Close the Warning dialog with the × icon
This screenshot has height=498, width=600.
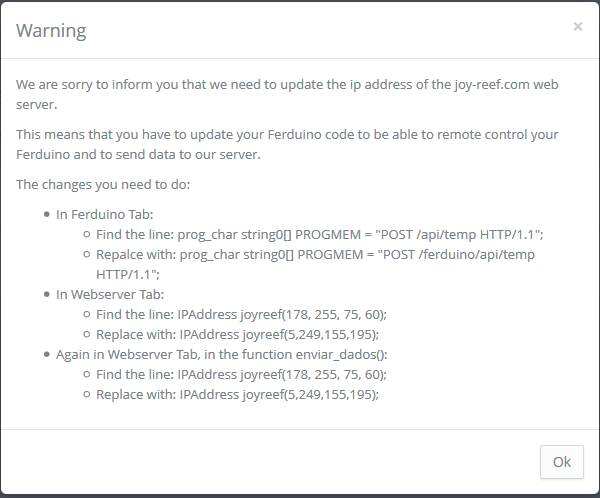click(x=577, y=27)
